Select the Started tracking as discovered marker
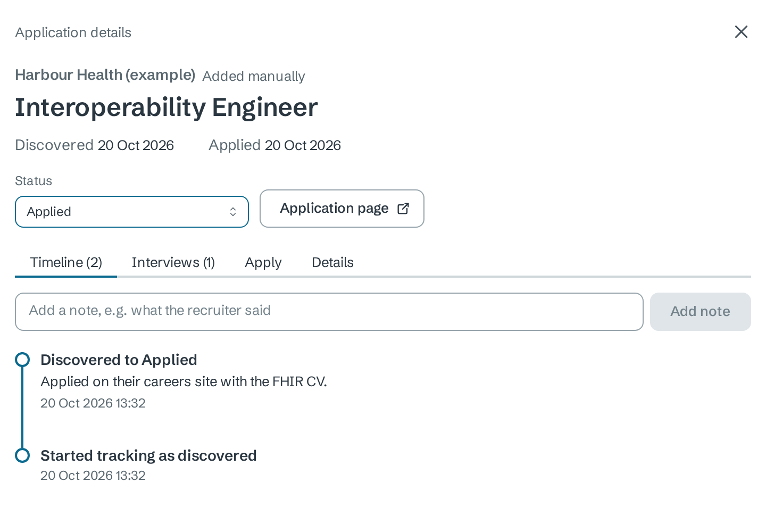Image resolution: width=766 pixels, height=532 pixels. point(22,456)
